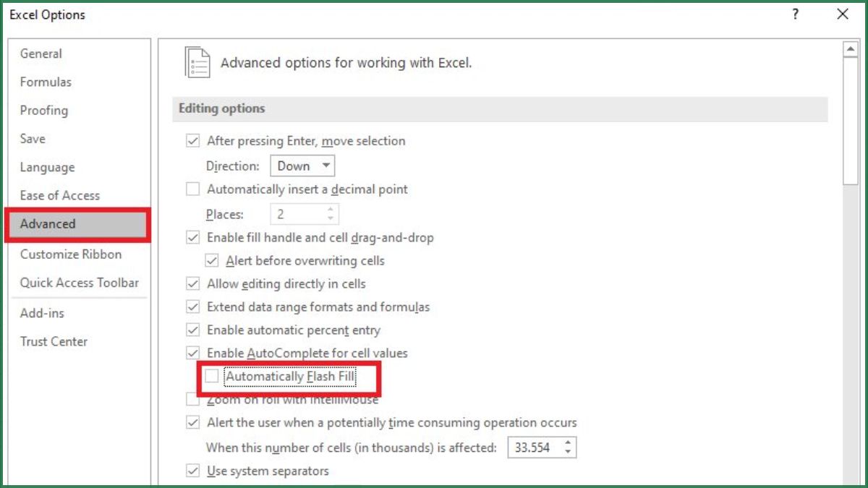This screenshot has height=488, width=868.
Task: Enable Automatically Flash Fill checkbox
Action: [212, 377]
